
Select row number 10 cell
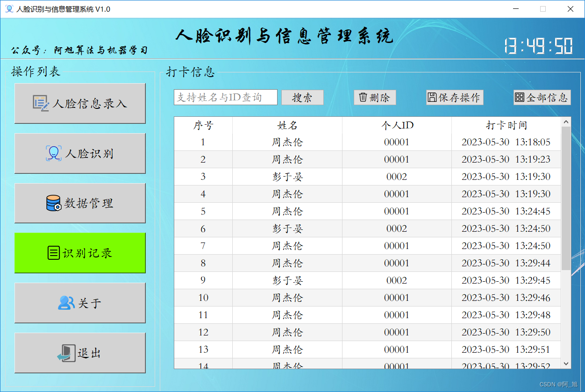tap(203, 298)
